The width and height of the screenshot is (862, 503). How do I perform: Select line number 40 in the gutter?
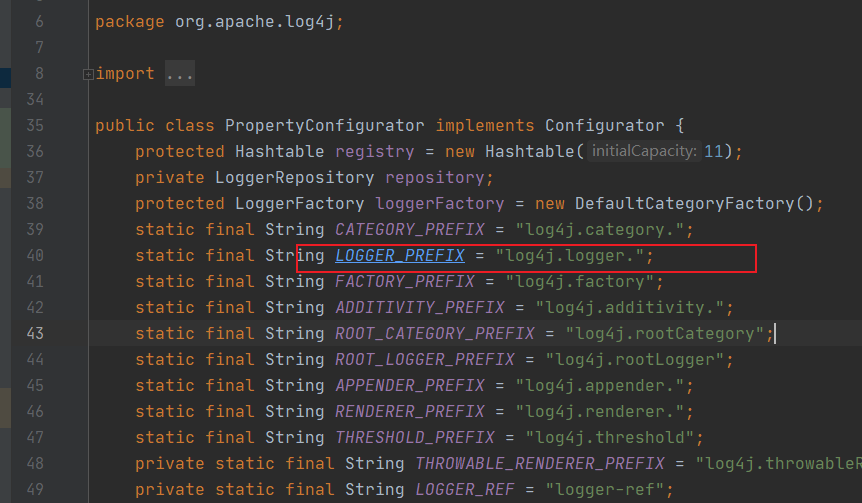(35, 256)
